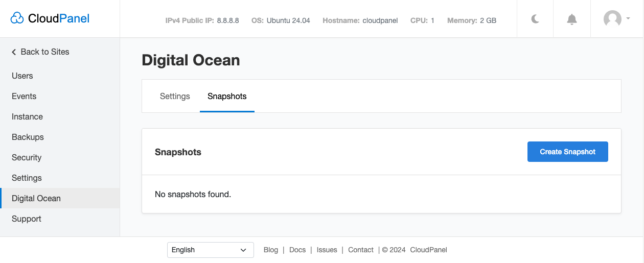Select the Snapshots tab
This screenshot has width=644, height=263.
click(x=227, y=96)
